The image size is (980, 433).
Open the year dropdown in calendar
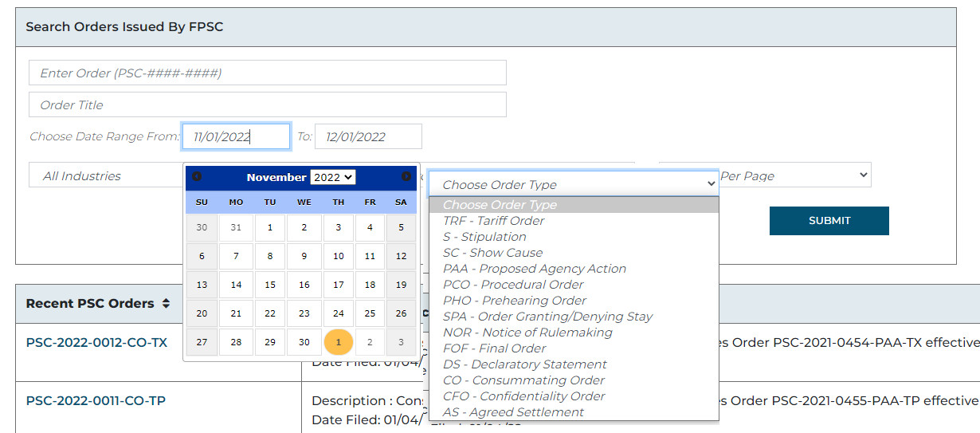click(333, 177)
